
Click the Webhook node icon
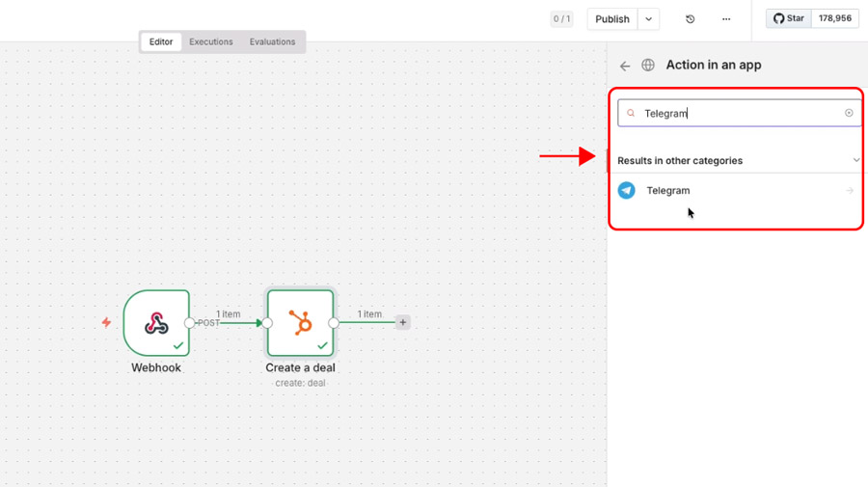click(156, 323)
